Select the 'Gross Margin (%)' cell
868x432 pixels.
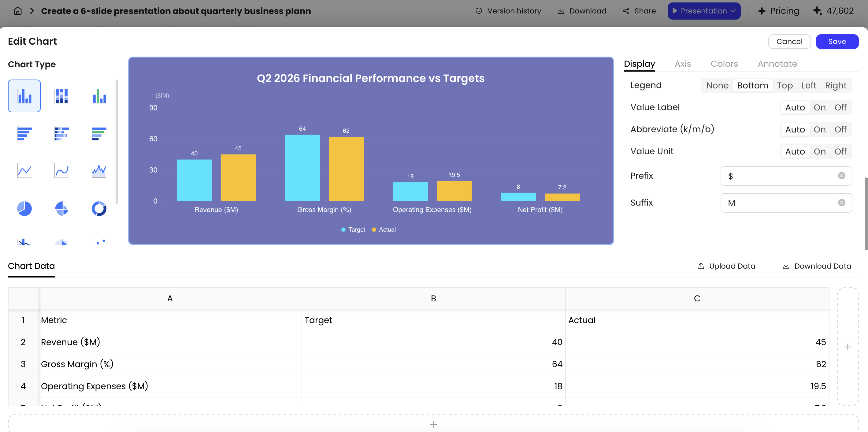(x=170, y=364)
